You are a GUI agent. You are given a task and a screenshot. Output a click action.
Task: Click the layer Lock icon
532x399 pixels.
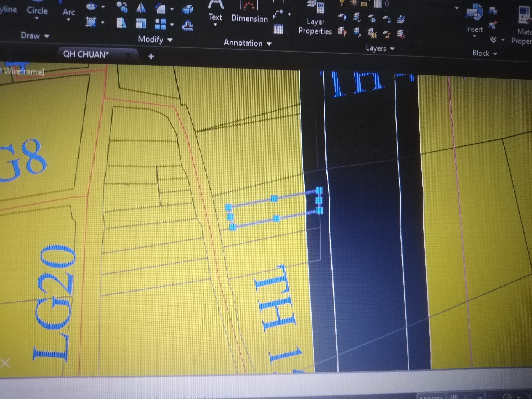pos(387,19)
